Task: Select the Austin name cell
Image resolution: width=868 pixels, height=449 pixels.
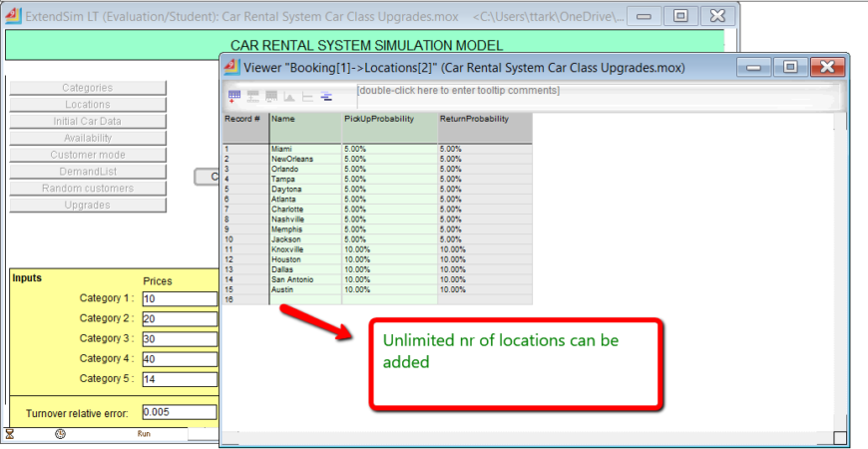Action: [305, 289]
